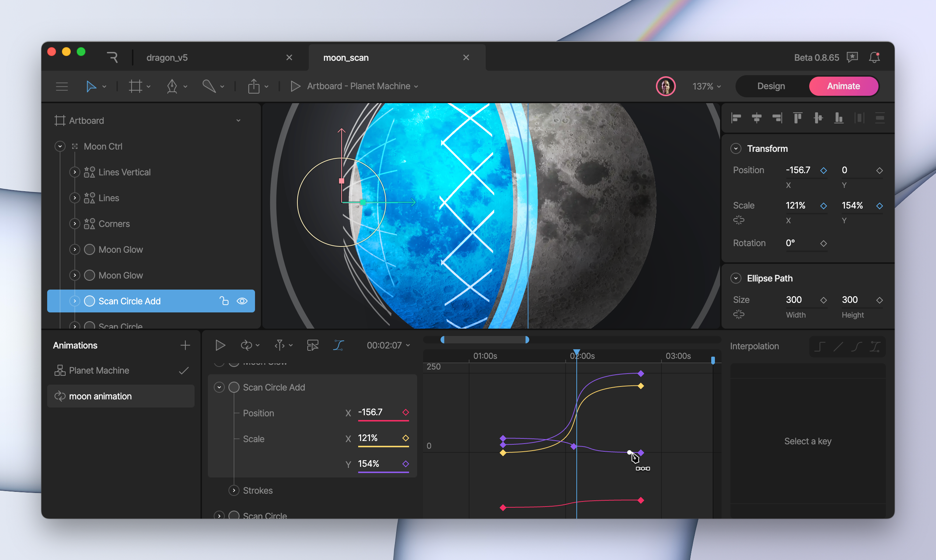Open the feedback star chat icon

tap(853, 57)
